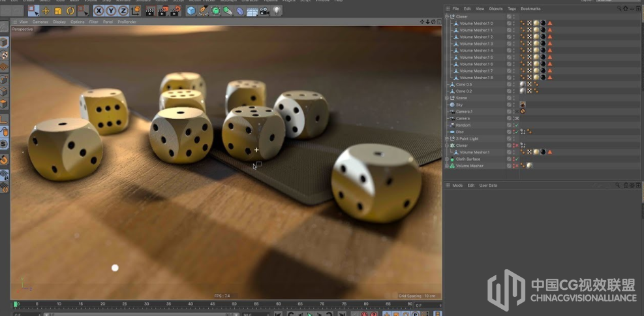Open Object Manager Tags menu
The image size is (644, 316).
[x=512, y=8]
